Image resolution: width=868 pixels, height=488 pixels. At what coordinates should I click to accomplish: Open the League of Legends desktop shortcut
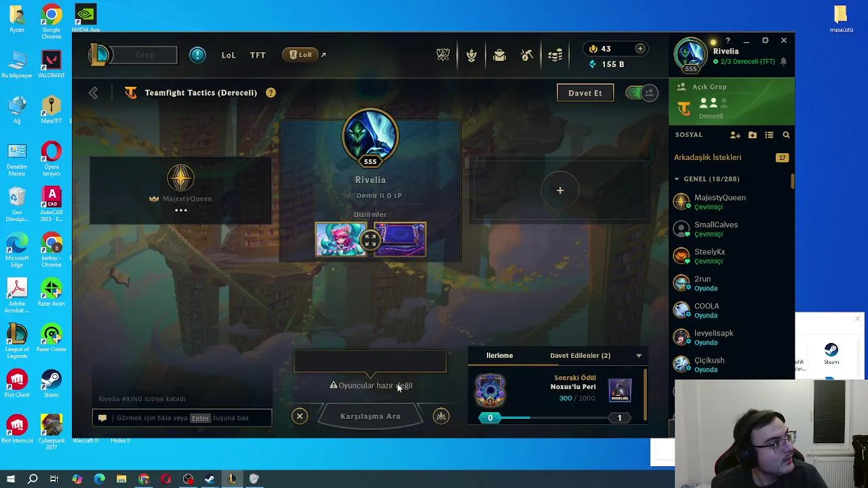click(x=17, y=339)
